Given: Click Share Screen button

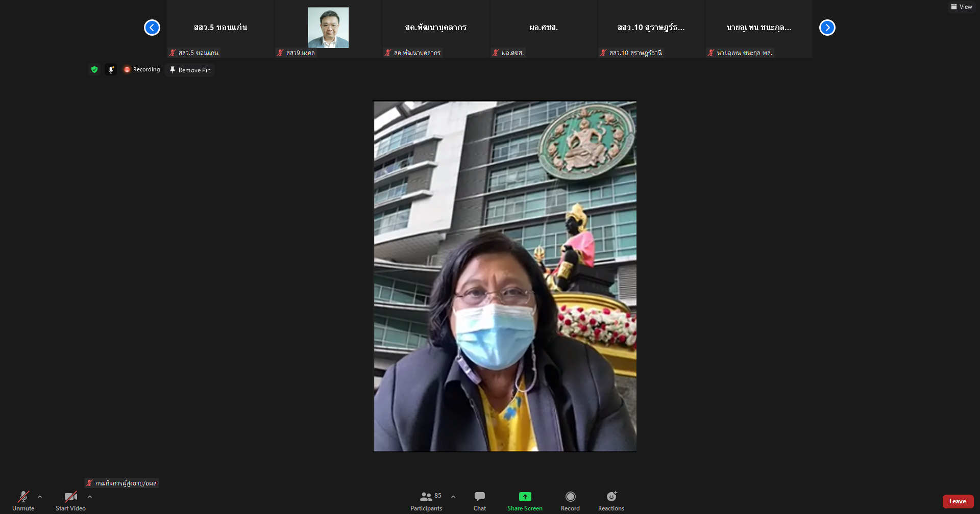Looking at the screenshot, I should point(525,500).
